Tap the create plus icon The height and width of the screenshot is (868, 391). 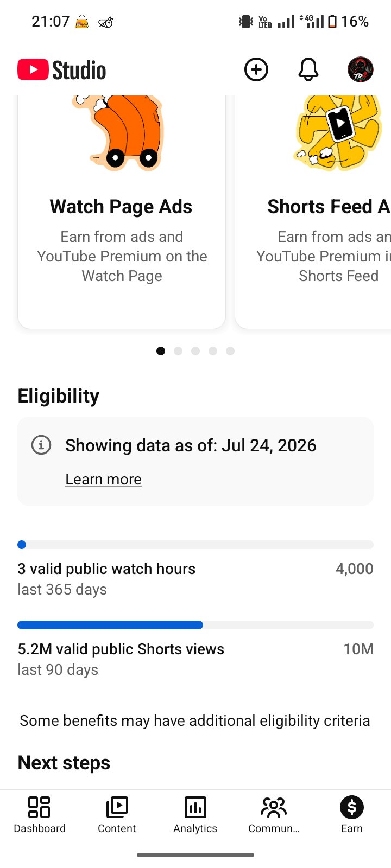coord(256,69)
